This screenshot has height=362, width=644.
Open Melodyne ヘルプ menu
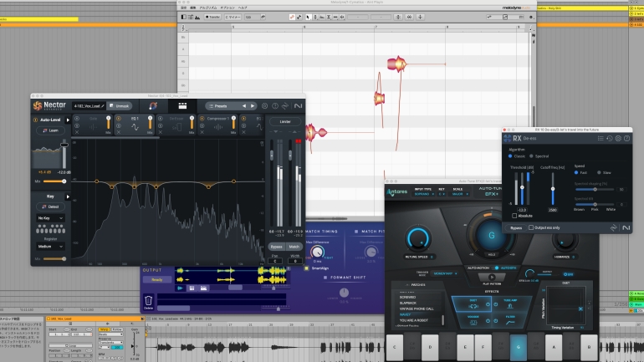pyautogui.click(x=243, y=8)
